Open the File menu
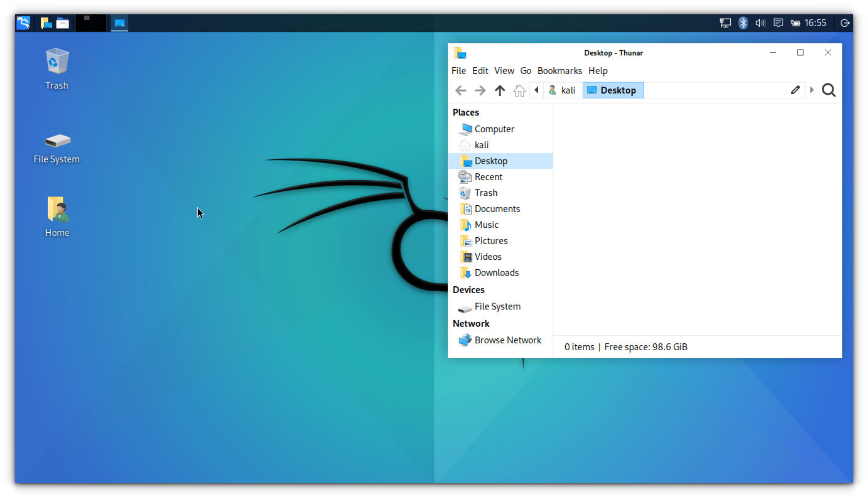Viewport: 868px width, 499px height. tap(458, 71)
